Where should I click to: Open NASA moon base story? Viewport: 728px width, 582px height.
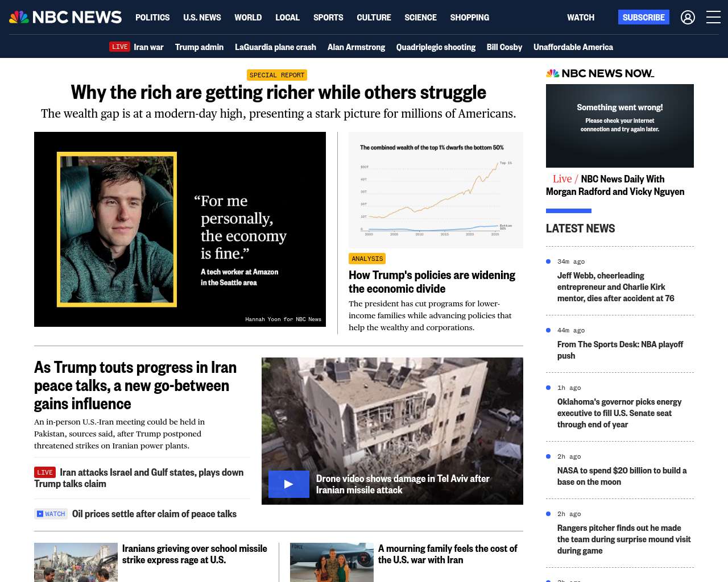coord(622,476)
